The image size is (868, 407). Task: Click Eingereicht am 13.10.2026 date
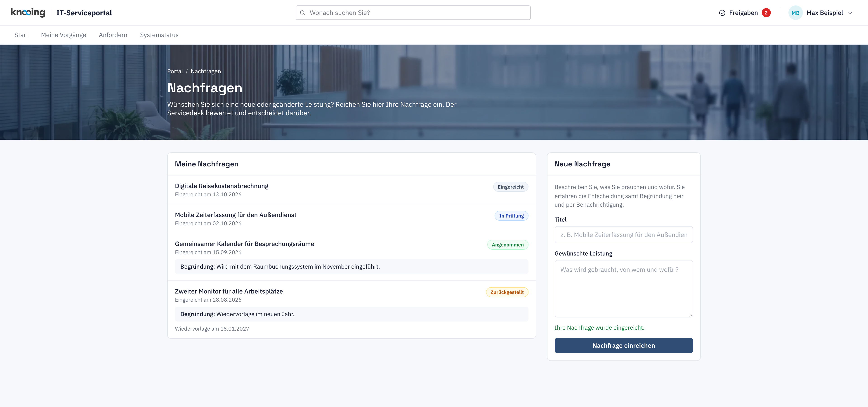click(x=208, y=194)
